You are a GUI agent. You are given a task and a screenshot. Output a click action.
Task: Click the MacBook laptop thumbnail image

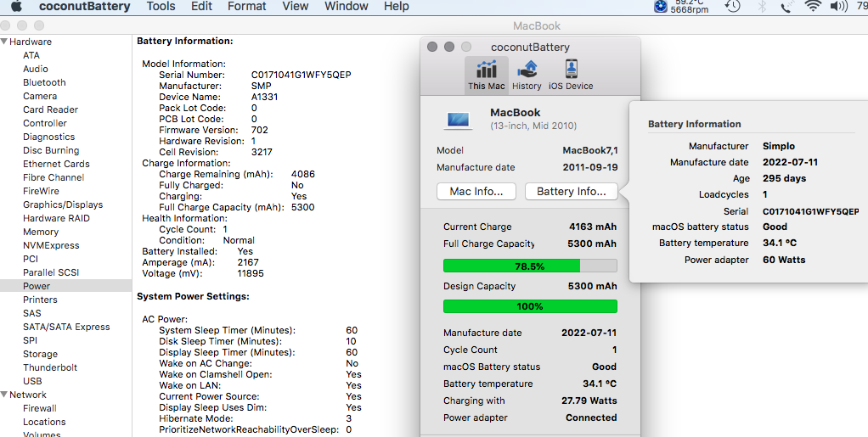459,120
